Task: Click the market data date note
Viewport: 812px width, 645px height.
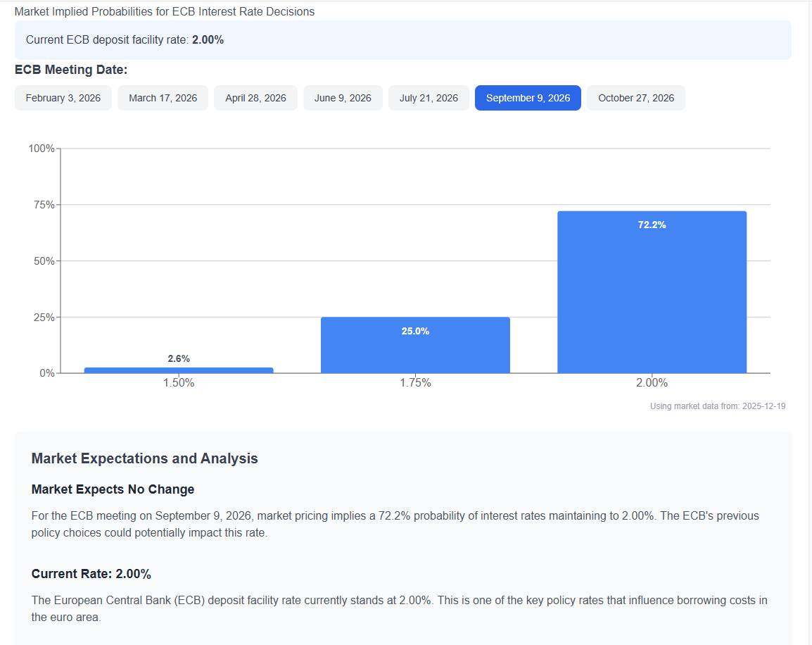Action: coord(717,406)
